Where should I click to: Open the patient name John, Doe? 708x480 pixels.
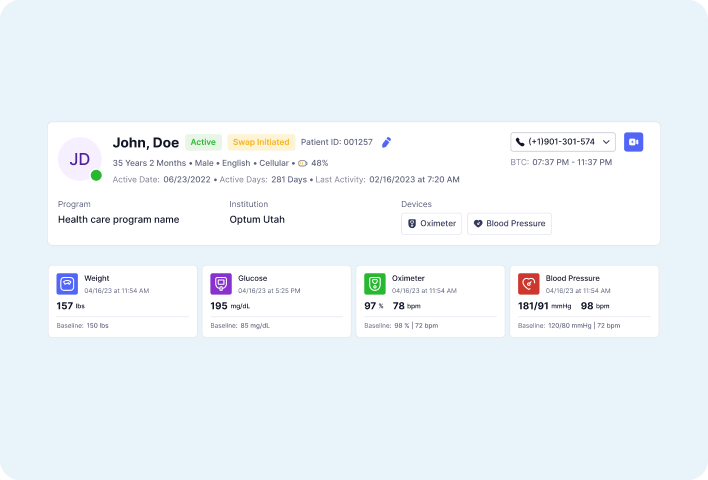pyautogui.click(x=145, y=142)
